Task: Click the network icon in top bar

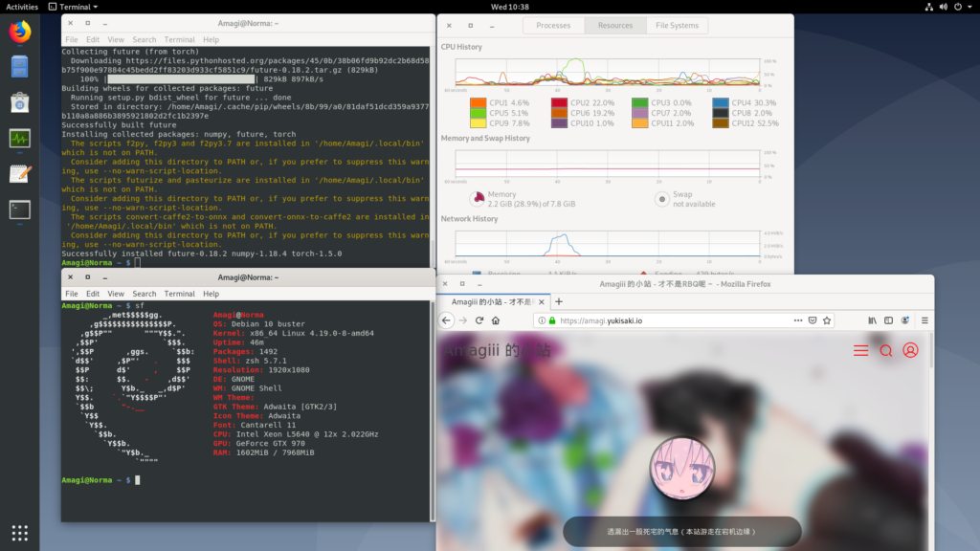Action: click(x=928, y=7)
